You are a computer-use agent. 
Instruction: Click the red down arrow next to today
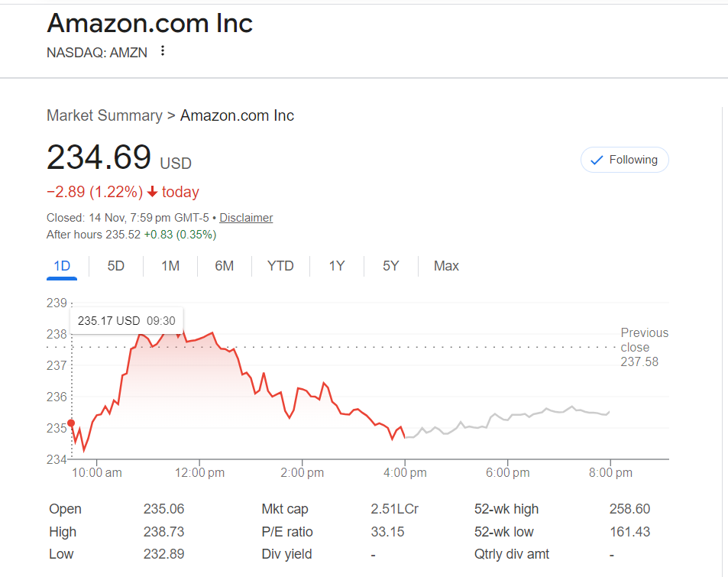click(152, 192)
